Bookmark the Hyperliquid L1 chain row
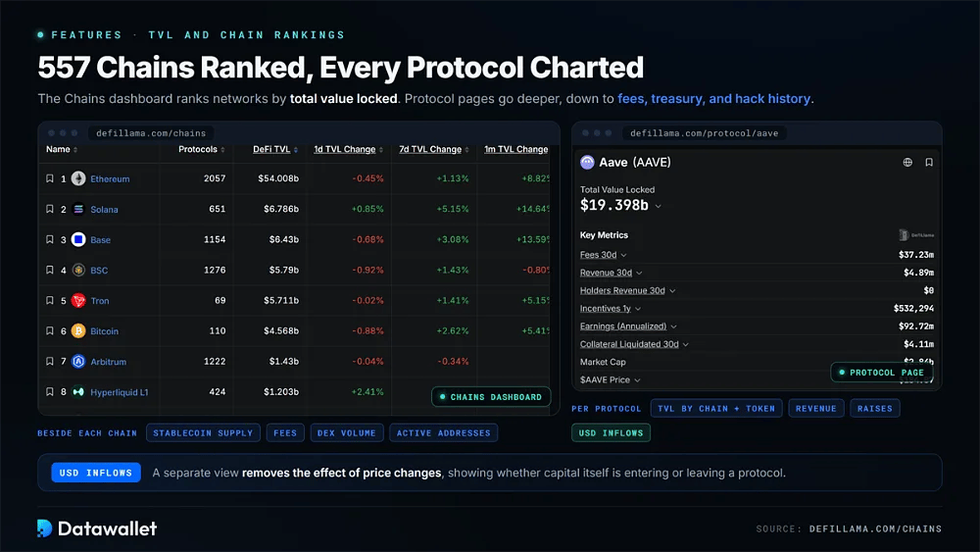Image resolution: width=980 pixels, height=552 pixels. point(49,392)
